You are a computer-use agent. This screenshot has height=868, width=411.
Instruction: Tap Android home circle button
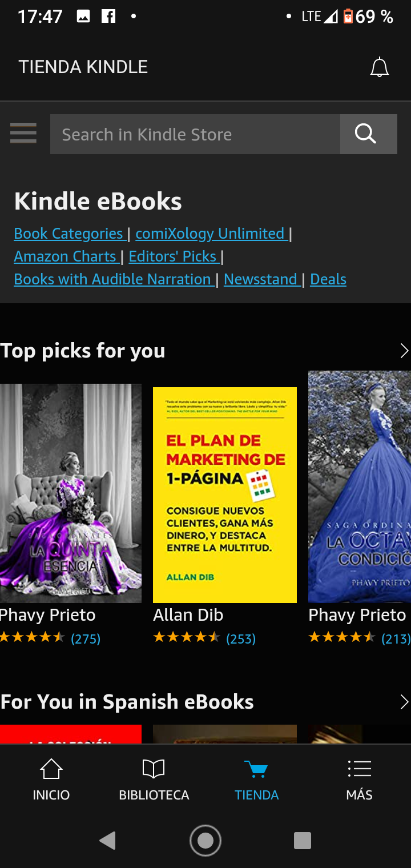(x=205, y=841)
